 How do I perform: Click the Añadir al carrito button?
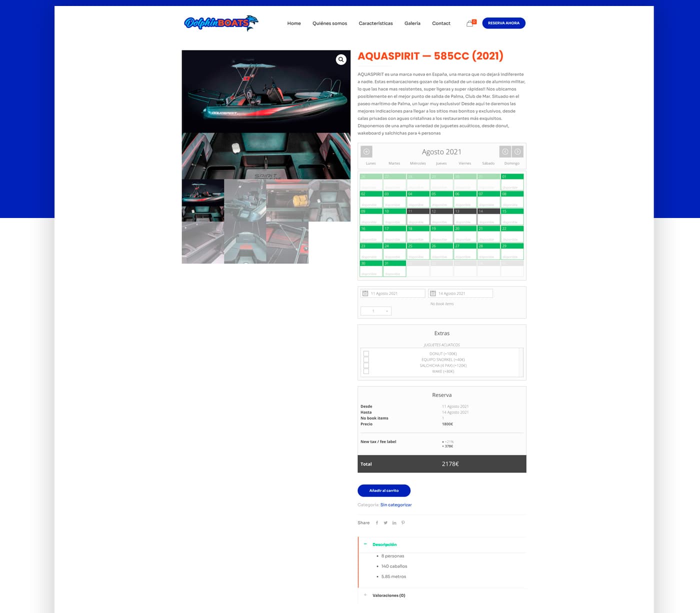tap(384, 490)
